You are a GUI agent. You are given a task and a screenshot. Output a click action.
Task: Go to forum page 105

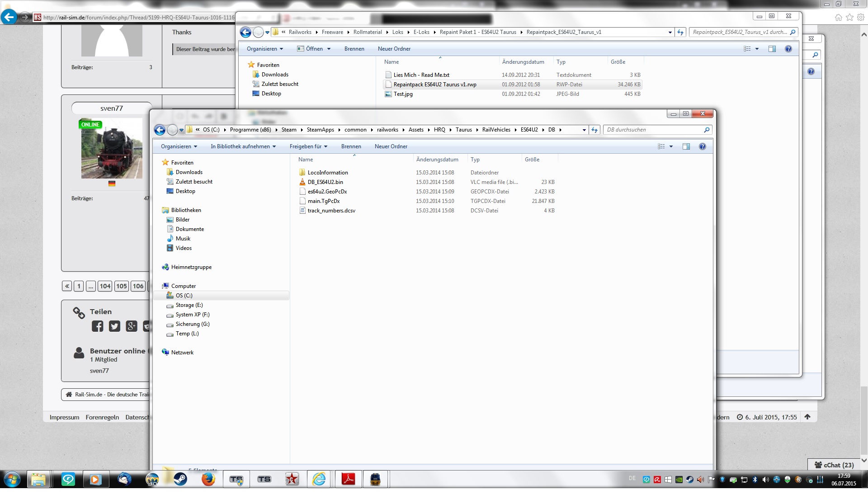[121, 286]
